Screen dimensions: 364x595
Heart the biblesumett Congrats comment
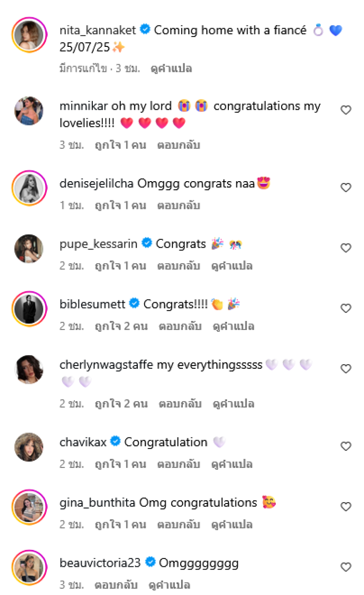tap(346, 309)
